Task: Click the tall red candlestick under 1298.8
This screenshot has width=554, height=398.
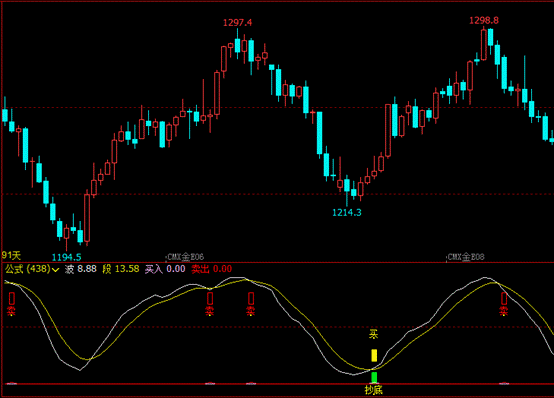Action: click(x=484, y=44)
